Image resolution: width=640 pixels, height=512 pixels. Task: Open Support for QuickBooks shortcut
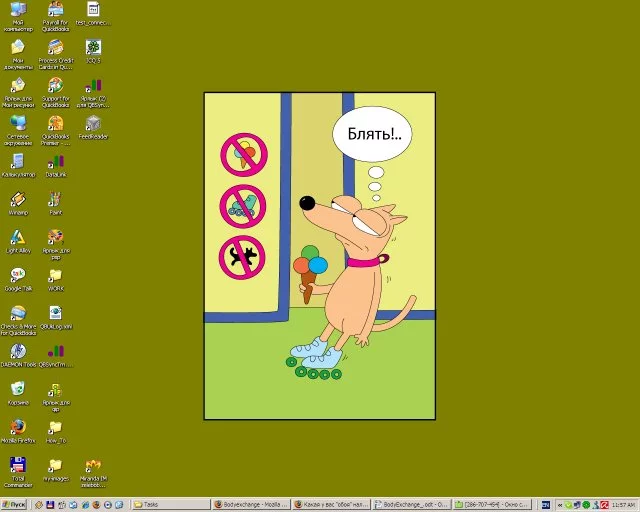click(x=56, y=93)
